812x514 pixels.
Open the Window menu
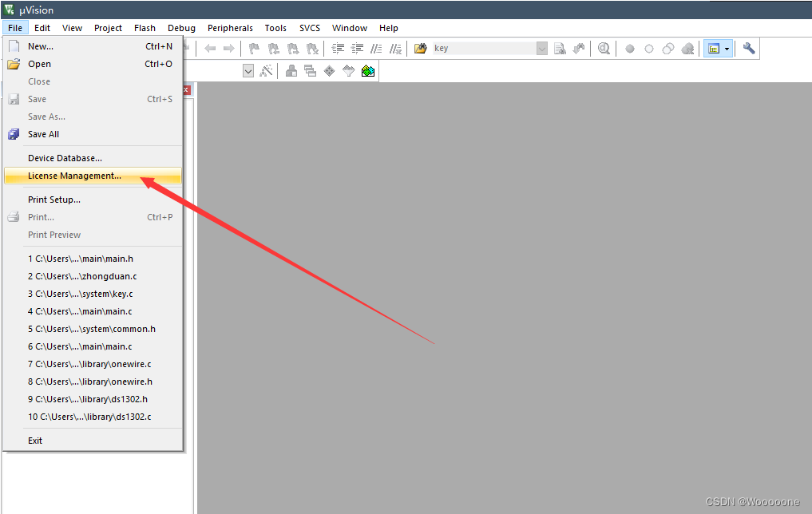pos(350,28)
